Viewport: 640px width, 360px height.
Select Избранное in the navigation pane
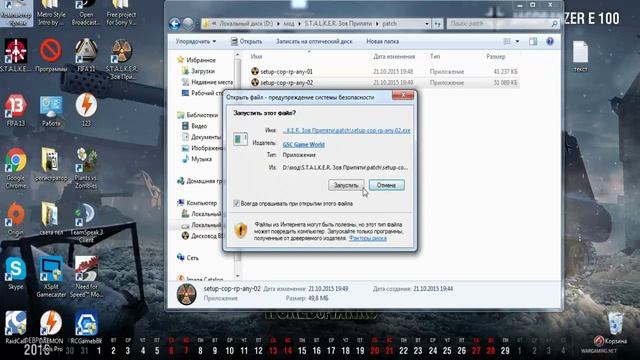196,60
